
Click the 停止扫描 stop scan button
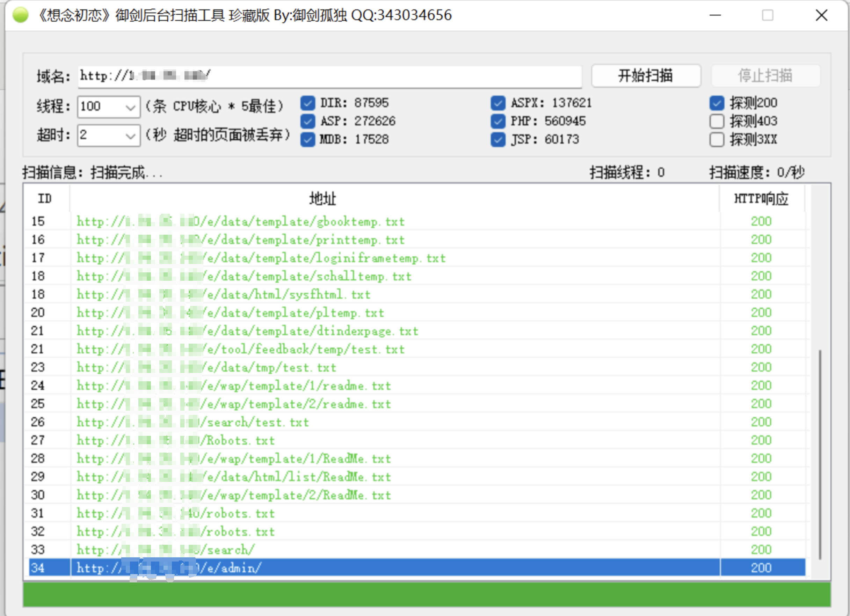coord(765,76)
